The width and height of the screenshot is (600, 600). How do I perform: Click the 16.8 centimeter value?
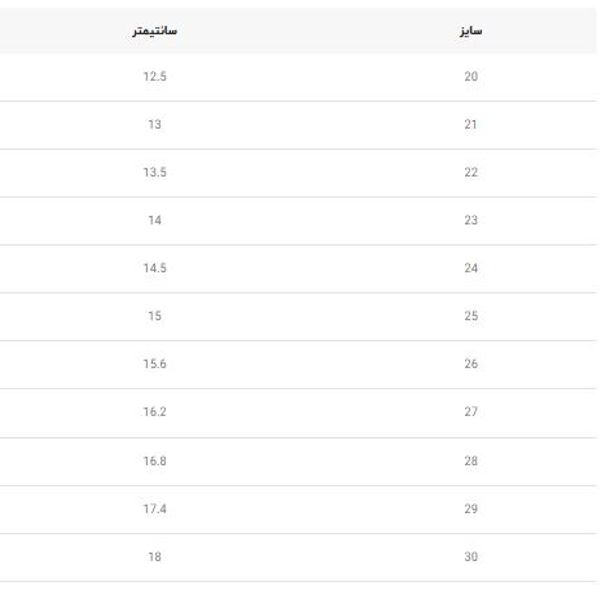[154, 462]
